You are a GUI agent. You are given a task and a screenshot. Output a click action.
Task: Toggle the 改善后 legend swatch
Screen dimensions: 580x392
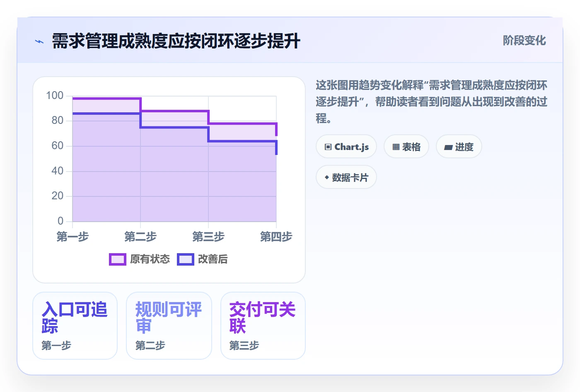(x=186, y=259)
